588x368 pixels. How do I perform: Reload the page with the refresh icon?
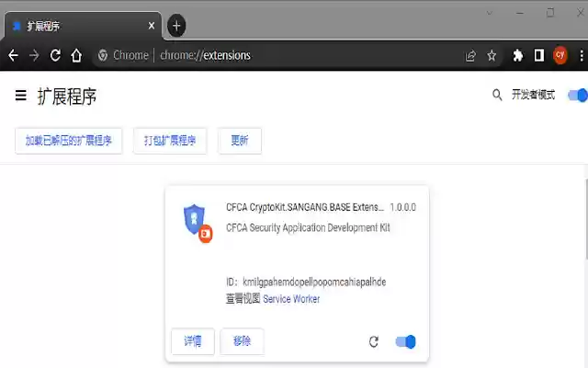(55, 55)
